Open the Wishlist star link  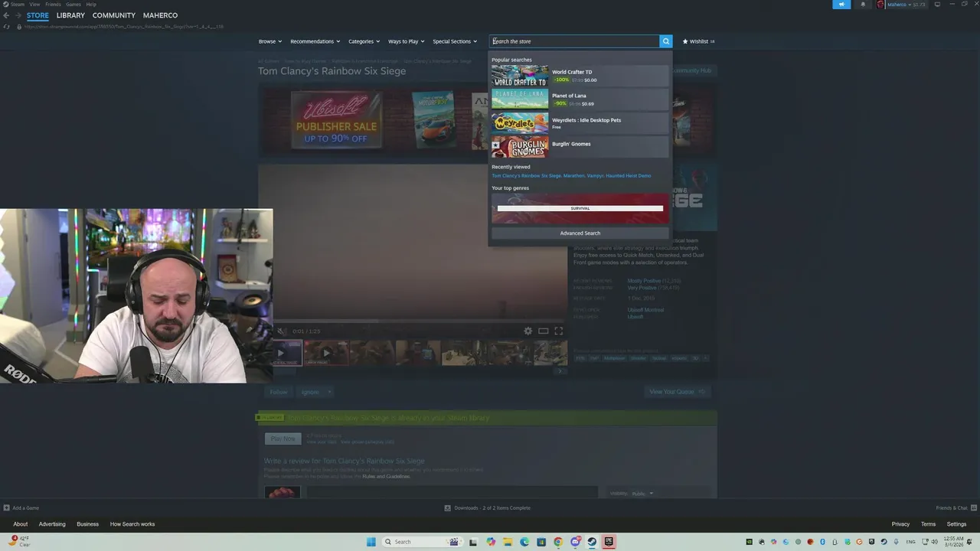point(698,41)
